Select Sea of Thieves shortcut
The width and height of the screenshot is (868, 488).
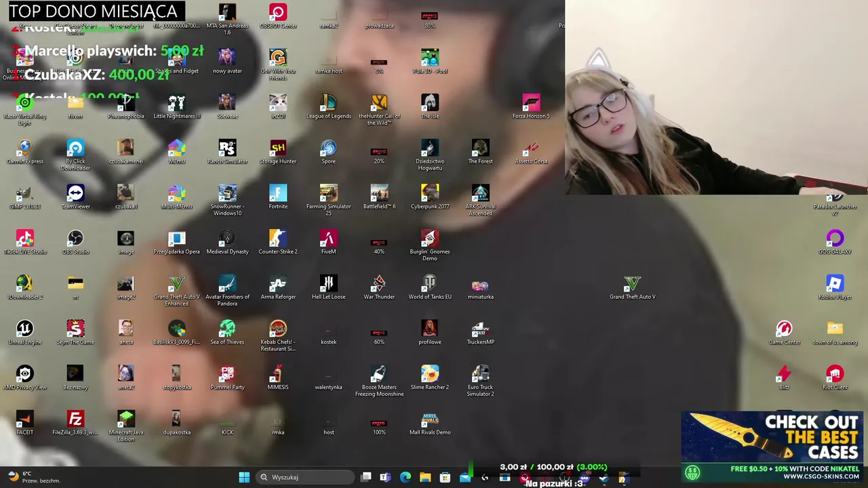coord(227,332)
